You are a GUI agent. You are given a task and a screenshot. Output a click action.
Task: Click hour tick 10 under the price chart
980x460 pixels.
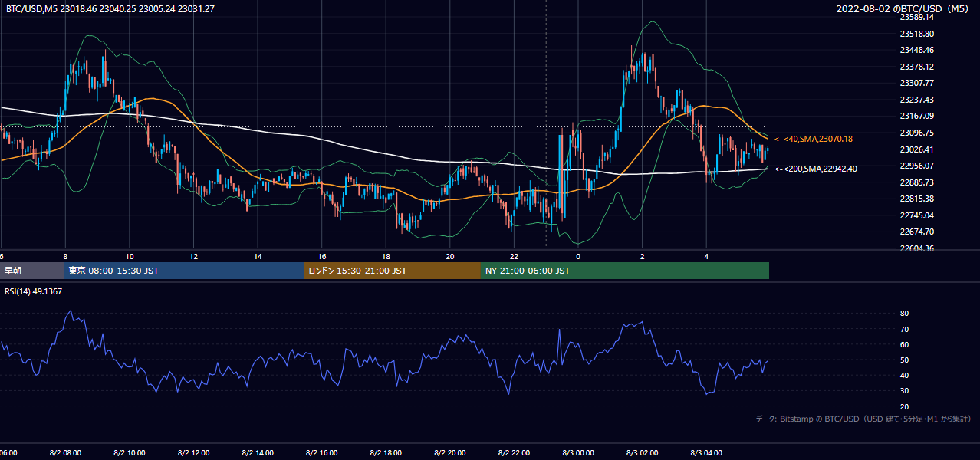pyautogui.click(x=130, y=256)
